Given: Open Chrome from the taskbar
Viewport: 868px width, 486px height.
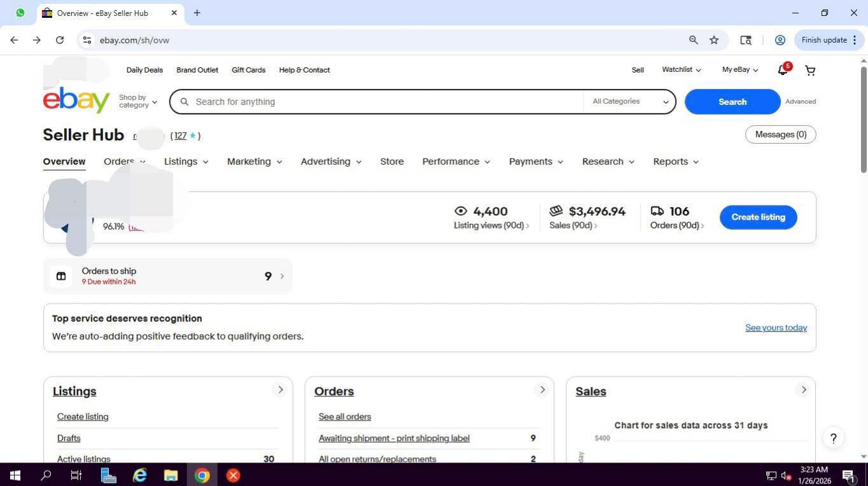Looking at the screenshot, I should [x=202, y=475].
